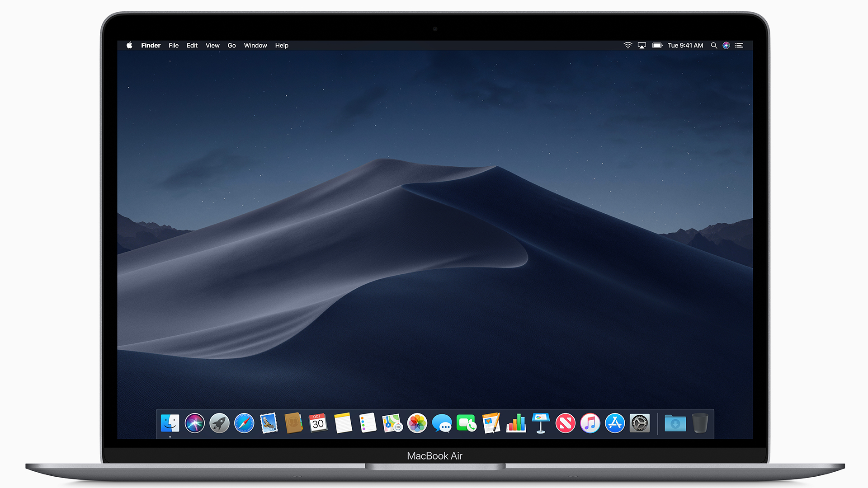Open Contacts book icon in Dock

click(x=293, y=423)
